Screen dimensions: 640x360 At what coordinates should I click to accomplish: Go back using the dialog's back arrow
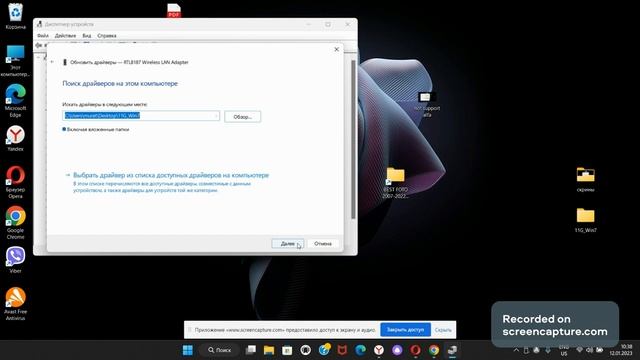point(52,62)
